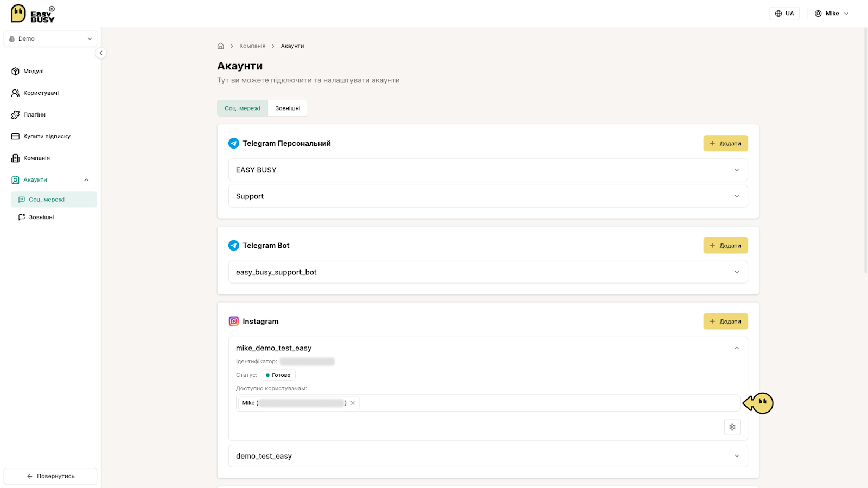Open the home icon in breadcrumbs
The width and height of the screenshot is (868, 488).
(x=221, y=46)
